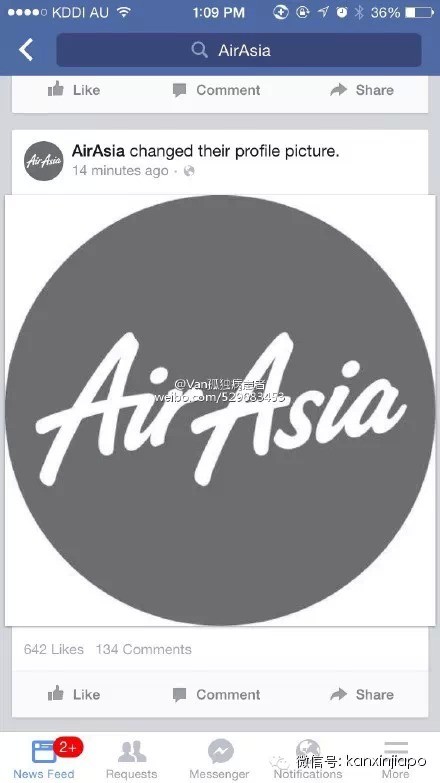Like the AirAsia profile picture post
Screen dimensions: 440x783
pyautogui.click(x=73, y=694)
